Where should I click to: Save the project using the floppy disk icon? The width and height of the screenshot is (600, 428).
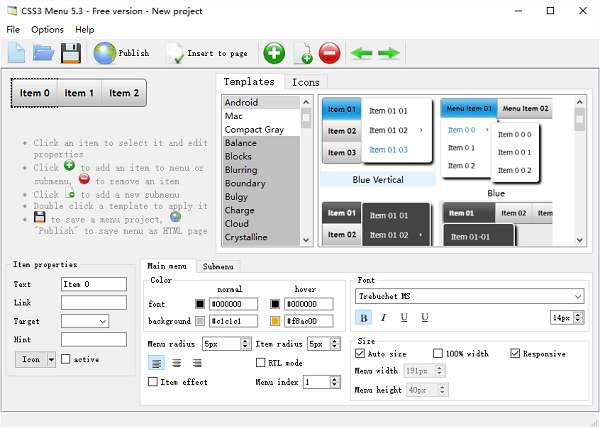pos(71,53)
